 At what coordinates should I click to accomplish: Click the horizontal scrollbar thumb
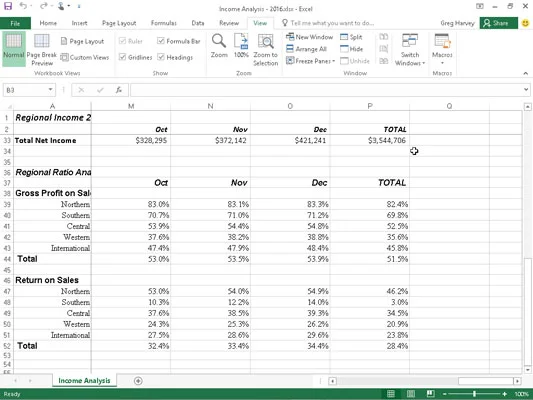(486, 381)
